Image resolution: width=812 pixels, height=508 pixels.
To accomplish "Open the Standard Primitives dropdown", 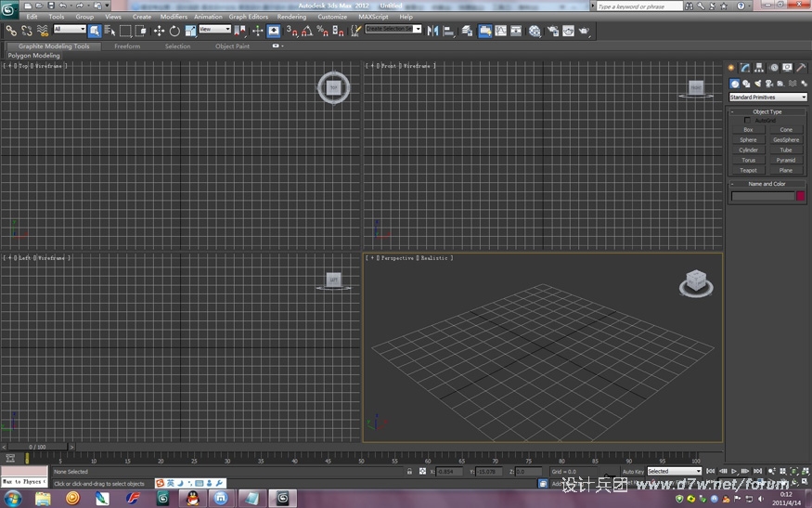I will coord(768,97).
